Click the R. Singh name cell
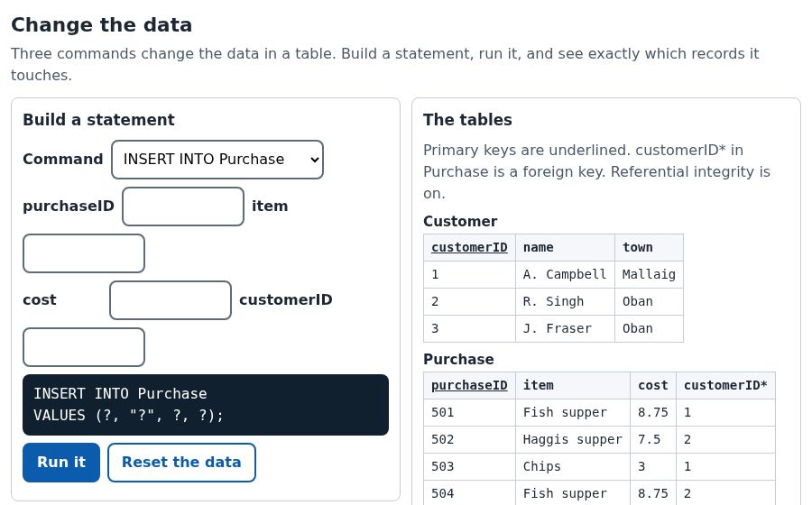The image size is (812, 505). 565,302
